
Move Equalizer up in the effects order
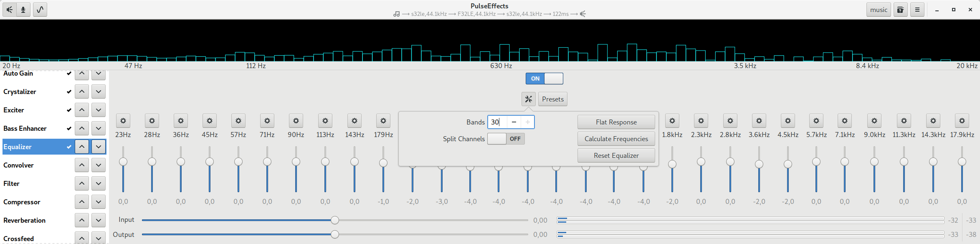click(x=82, y=147)
